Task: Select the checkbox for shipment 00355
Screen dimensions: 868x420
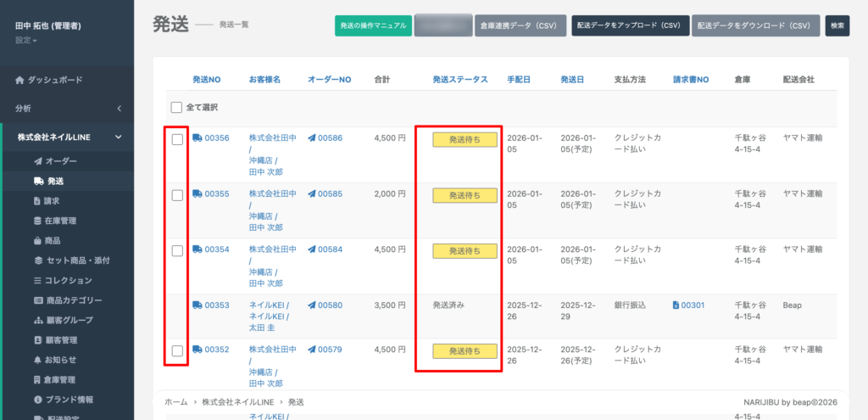Action: pos(177,195)
